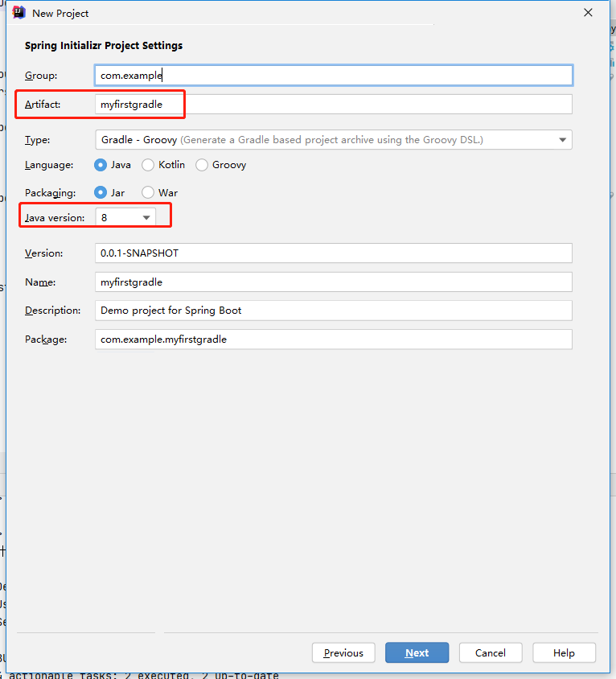Cancel the New Project wizard

click(491, 652)
